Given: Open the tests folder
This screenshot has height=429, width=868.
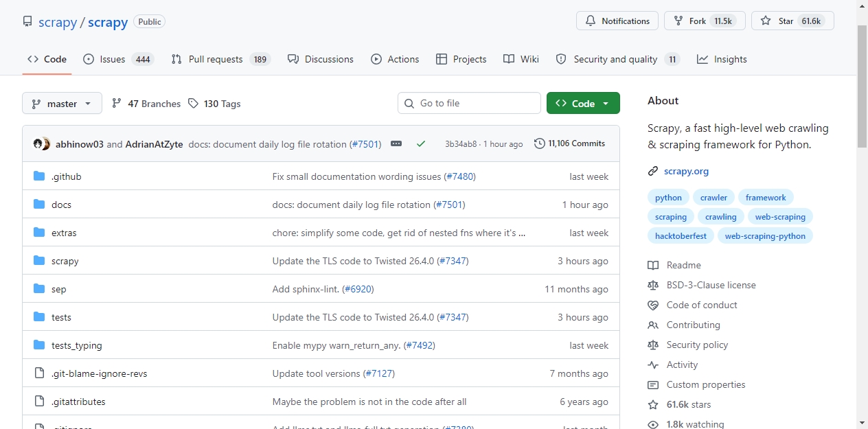Looking at the screenshot, I should [61, 317].
